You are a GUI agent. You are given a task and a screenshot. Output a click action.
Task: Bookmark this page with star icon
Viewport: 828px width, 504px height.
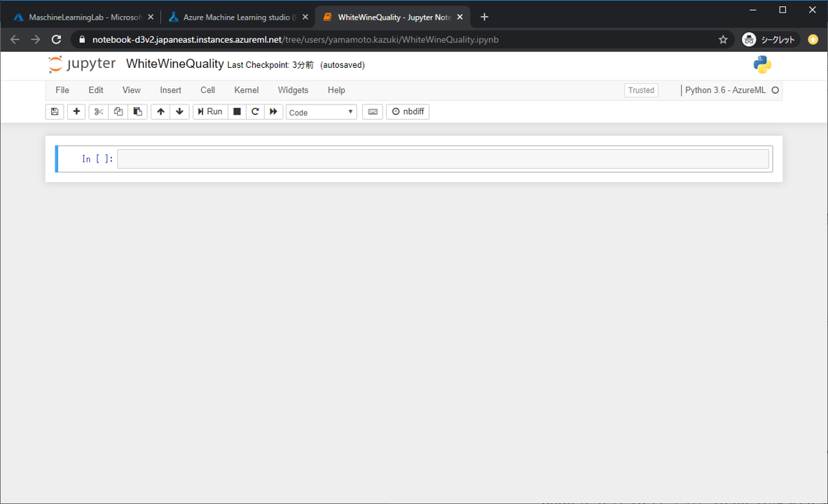(723, 40)
